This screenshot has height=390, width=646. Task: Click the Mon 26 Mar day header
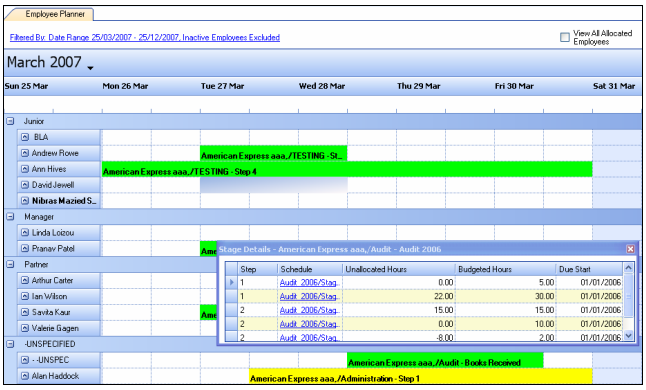[x=125, y=86]
